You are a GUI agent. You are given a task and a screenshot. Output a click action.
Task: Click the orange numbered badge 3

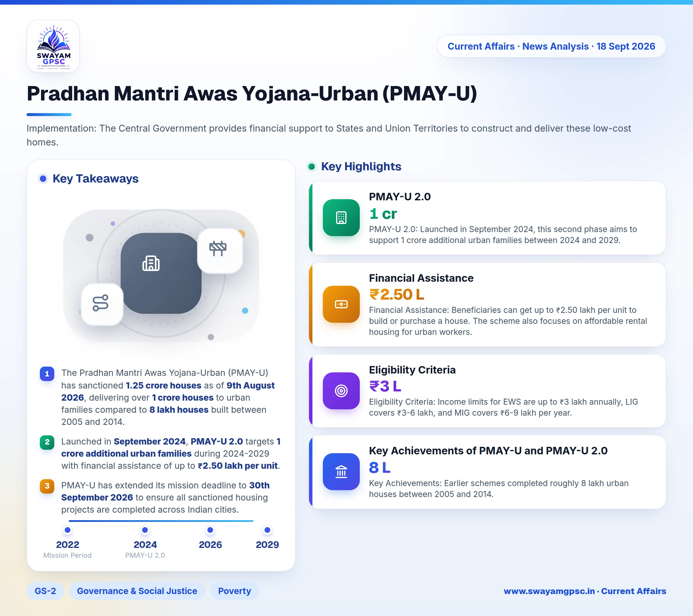tap(47, 486)
